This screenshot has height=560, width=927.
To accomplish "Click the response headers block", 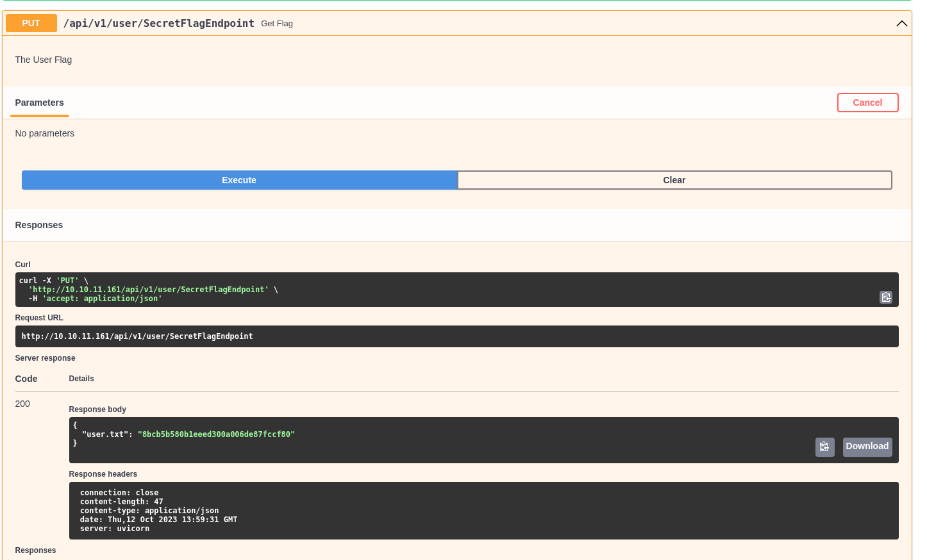I will point(483,511).
